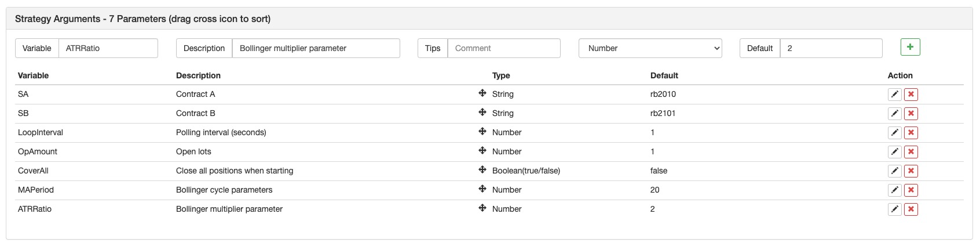Click the Default value input field

click(831, 48)
